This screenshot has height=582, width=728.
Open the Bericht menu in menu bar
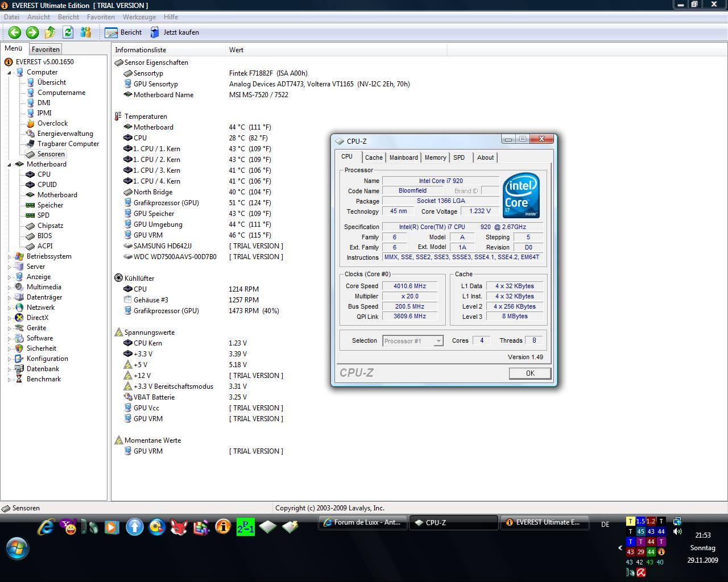(x=68, y=17)
